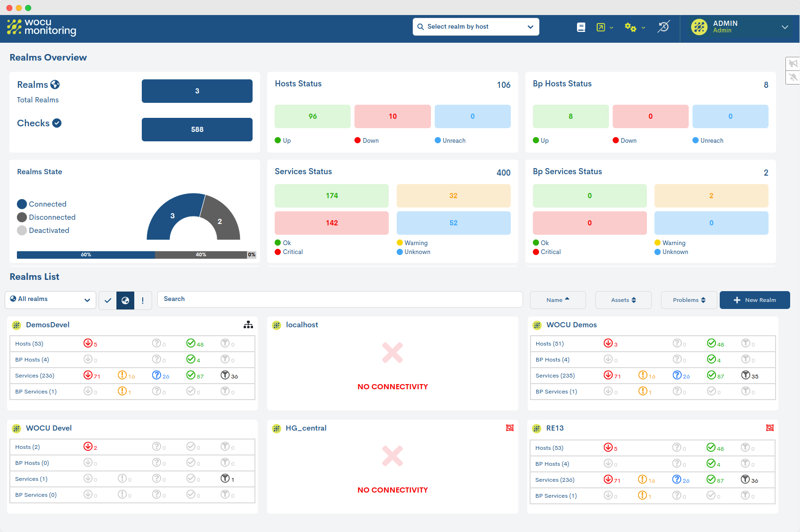
Task: Click WOCU Devel Hosts down icon showing 2
Action: coord(88,446)
